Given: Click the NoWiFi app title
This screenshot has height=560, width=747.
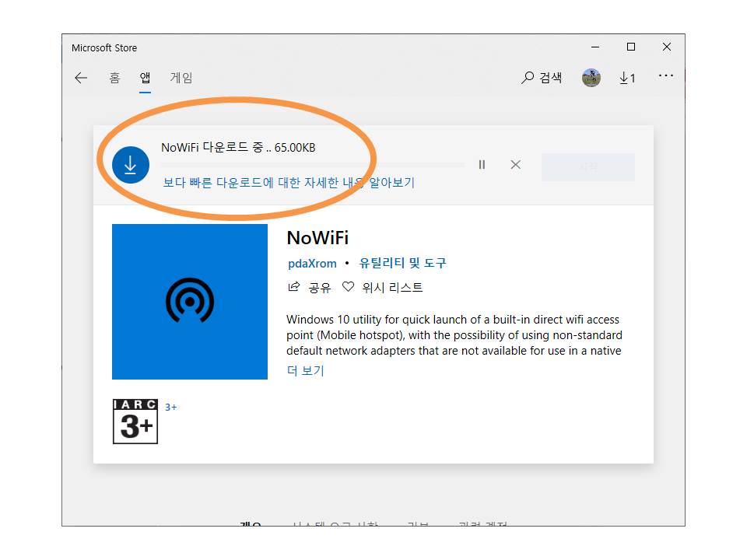Looking at the screenshot, I should click(317, 238).
